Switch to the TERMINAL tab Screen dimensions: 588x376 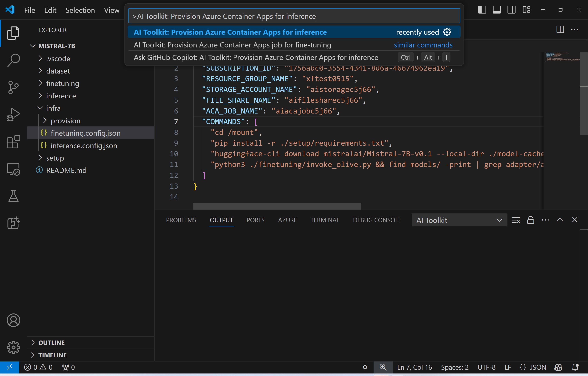tap(325, 220)
